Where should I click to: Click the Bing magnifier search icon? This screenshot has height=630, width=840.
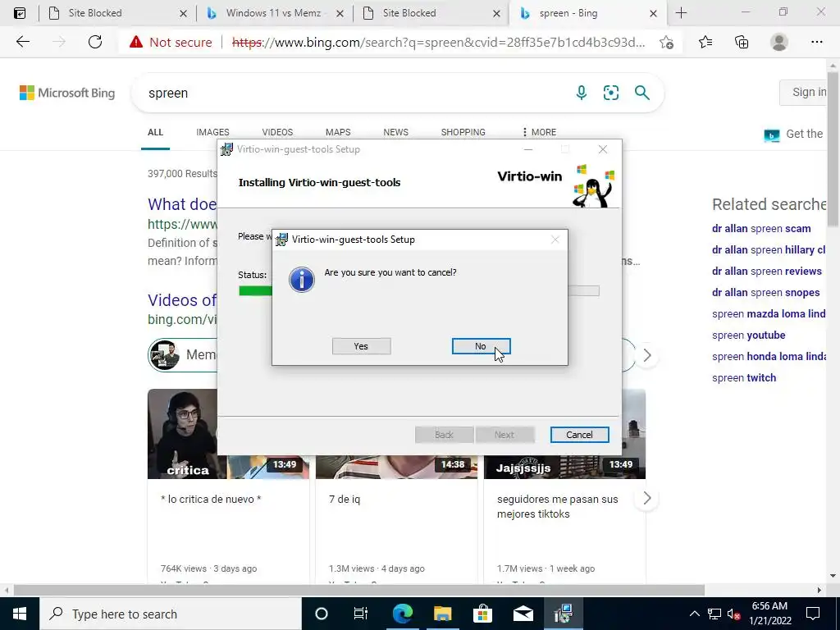point(641,93)
